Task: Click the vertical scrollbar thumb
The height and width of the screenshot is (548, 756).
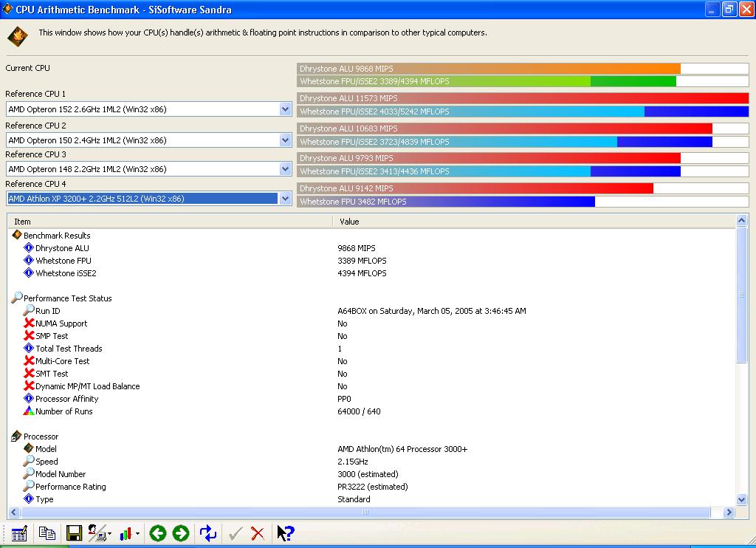Action: tap(741, 295)
